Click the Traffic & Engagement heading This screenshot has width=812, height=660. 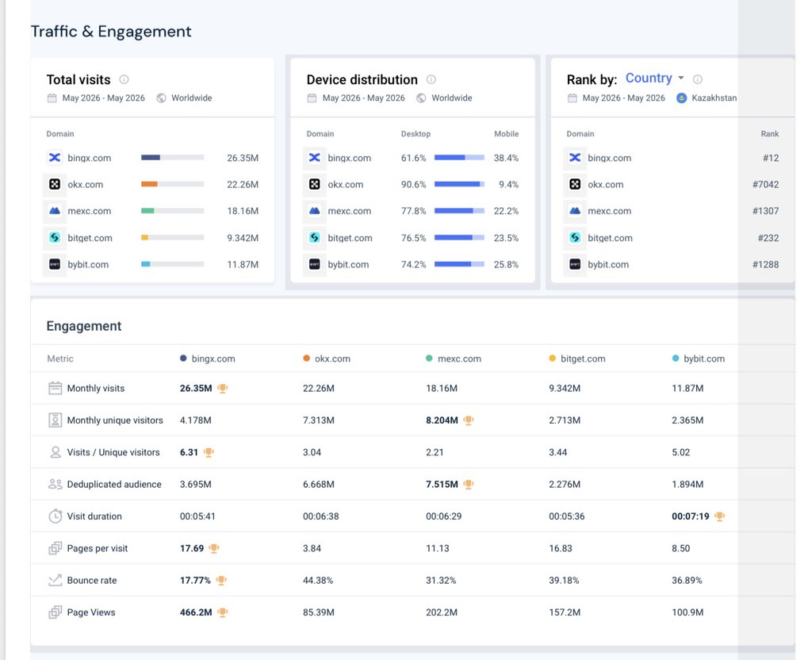coord(111,31)
